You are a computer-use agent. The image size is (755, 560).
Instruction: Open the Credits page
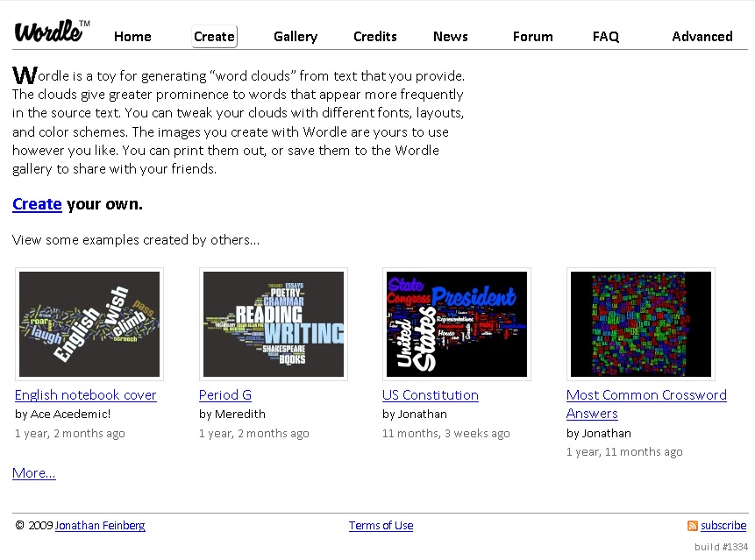pyautogui.click(x=374, y=37)
